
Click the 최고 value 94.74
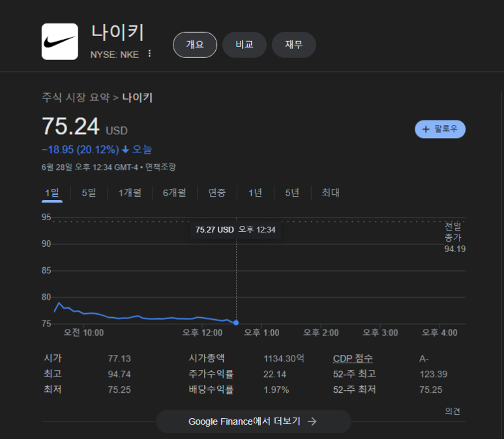119,374
